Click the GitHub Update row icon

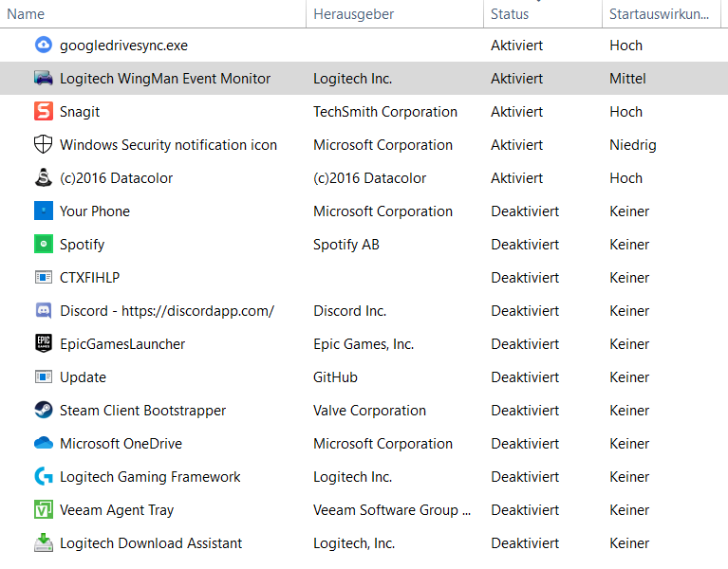coord(43,377)
